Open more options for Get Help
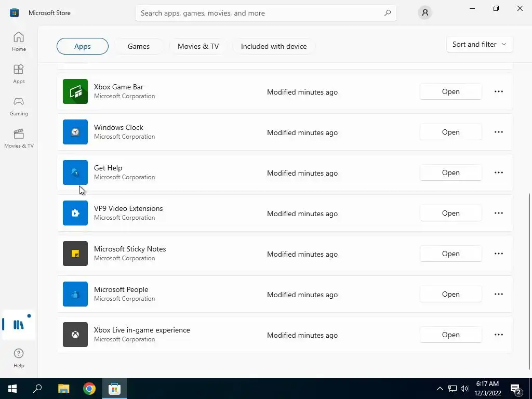This screenshot has width=532, height=399. (499, 172)
